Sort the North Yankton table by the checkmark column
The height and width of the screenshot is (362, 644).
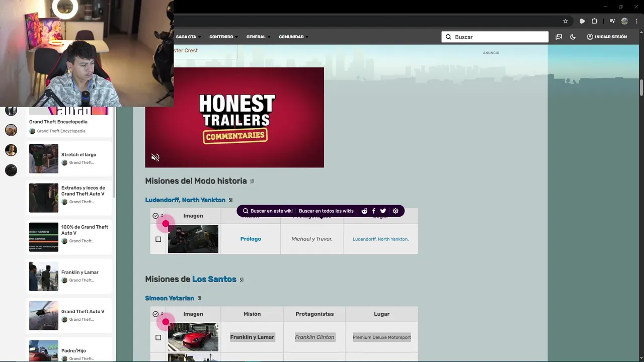pyautogui.click(x=162, y=216)
